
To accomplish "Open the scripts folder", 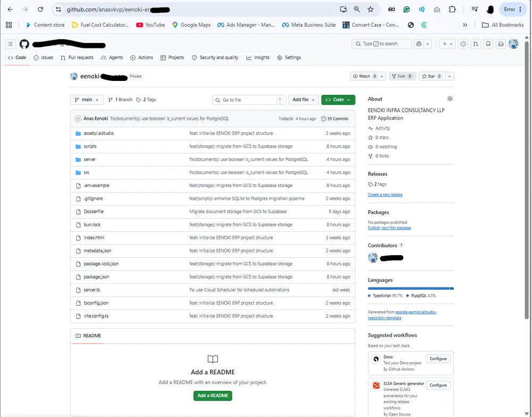I will pyautogui.click(x=90, y=146).
